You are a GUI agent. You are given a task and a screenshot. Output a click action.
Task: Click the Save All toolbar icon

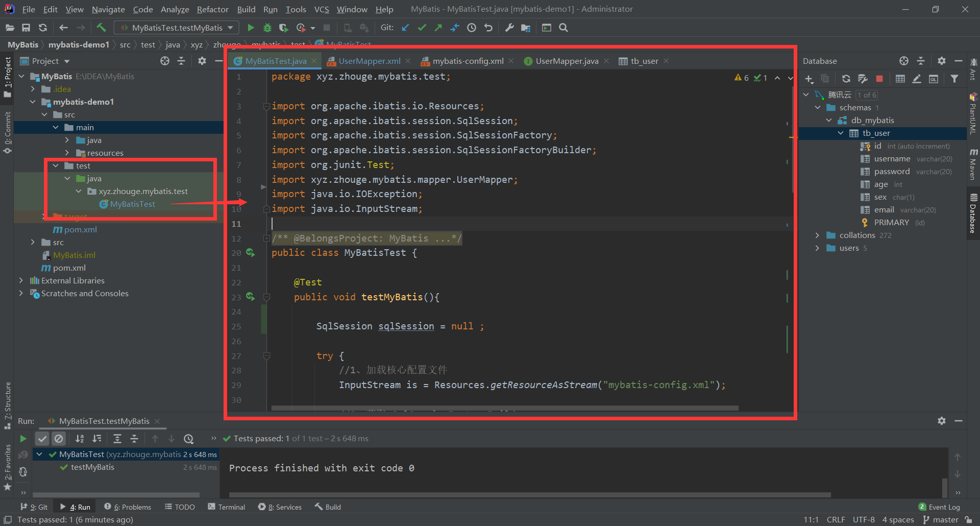pos(26,28)
